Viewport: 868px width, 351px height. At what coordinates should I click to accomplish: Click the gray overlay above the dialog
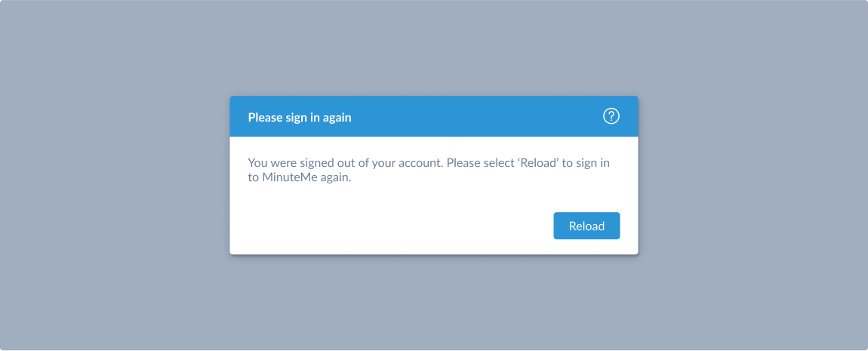[434, 48]
